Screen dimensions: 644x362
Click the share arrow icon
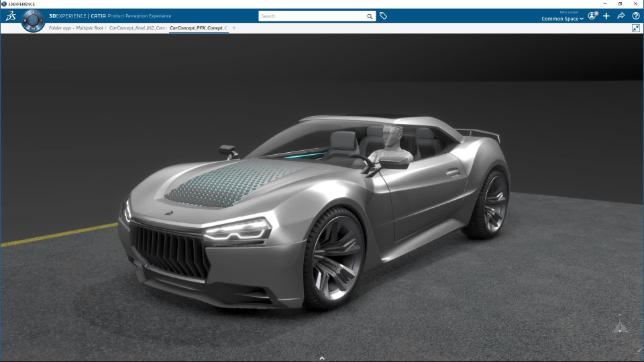pos(621,15)
